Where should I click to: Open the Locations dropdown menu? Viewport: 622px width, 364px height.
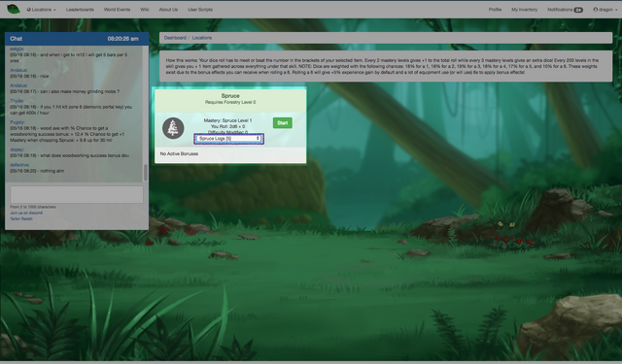click(41, 10)
